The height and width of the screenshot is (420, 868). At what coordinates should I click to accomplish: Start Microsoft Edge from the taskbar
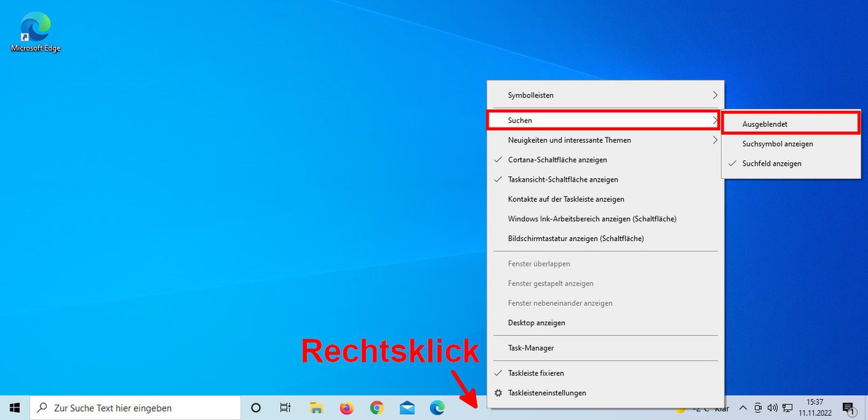(437, 407)
